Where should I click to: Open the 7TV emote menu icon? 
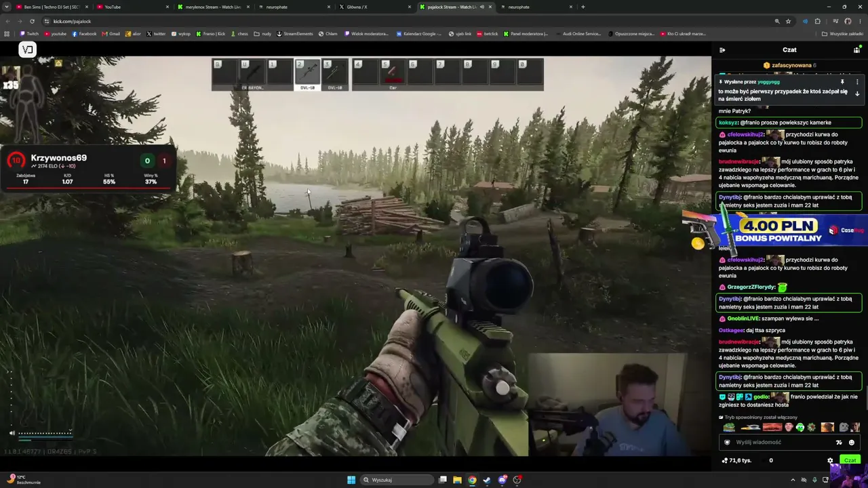coord(839,443)
